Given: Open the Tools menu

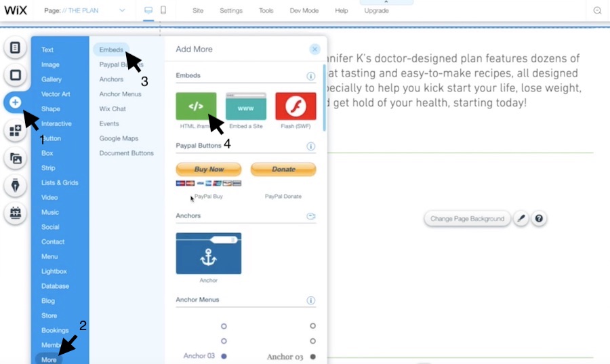Looking at the screenshot, I should coord(266,10).
